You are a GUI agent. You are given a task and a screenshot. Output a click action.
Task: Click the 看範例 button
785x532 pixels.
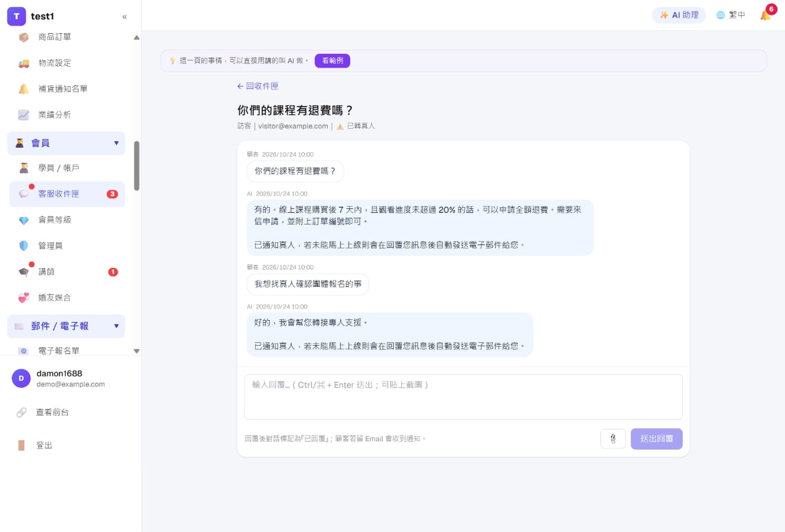333,61
